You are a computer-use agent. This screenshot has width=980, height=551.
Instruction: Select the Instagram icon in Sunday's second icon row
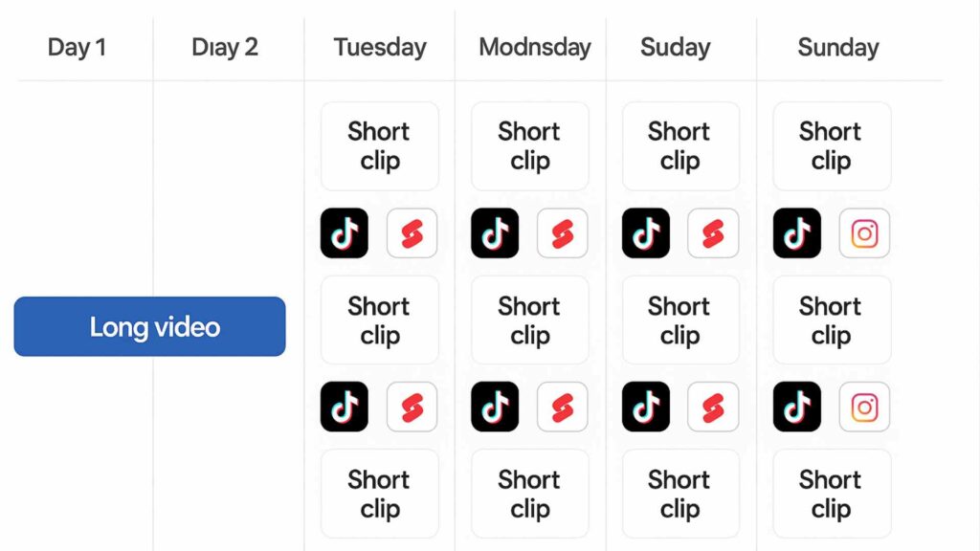[x=864, y=407]
